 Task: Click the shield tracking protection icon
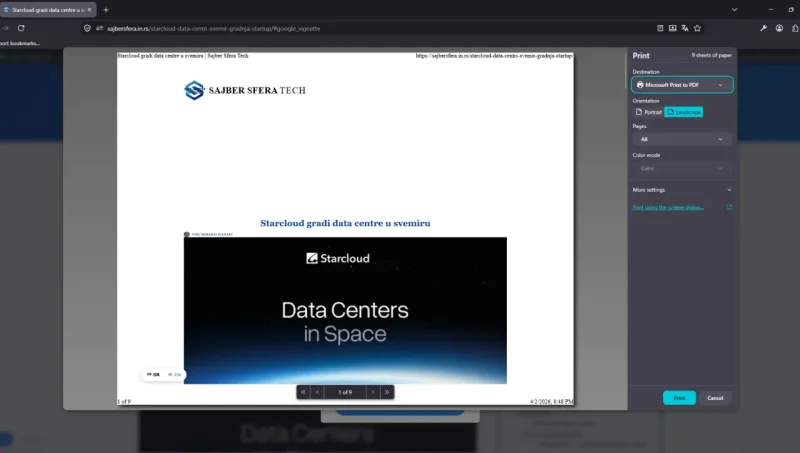pyautogui.click(x=87, y=29)
